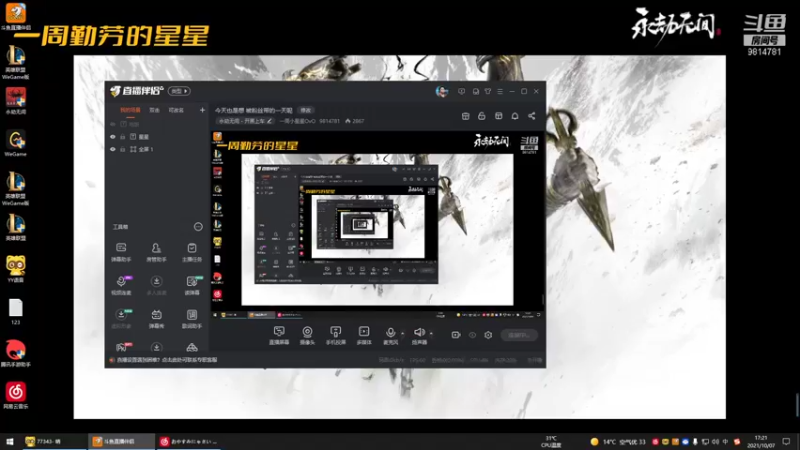This screenshot has height=450, width=800.
Task: Add a 直播屏幕 screen capture source
Action: pos(279,335)
